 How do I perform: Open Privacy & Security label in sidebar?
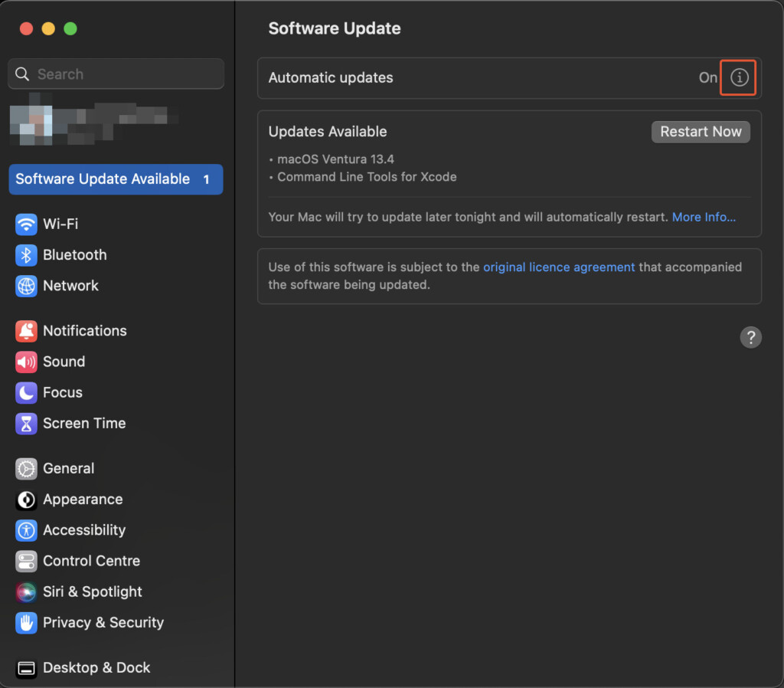pyautogui.click(x=103, y=622)
